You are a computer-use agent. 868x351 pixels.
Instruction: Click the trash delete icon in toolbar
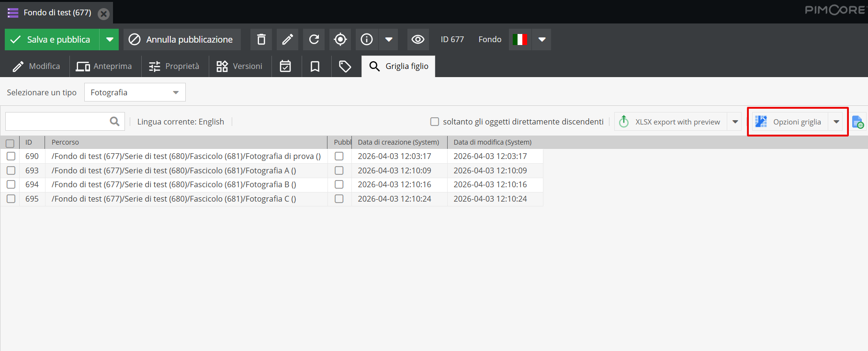261,39
